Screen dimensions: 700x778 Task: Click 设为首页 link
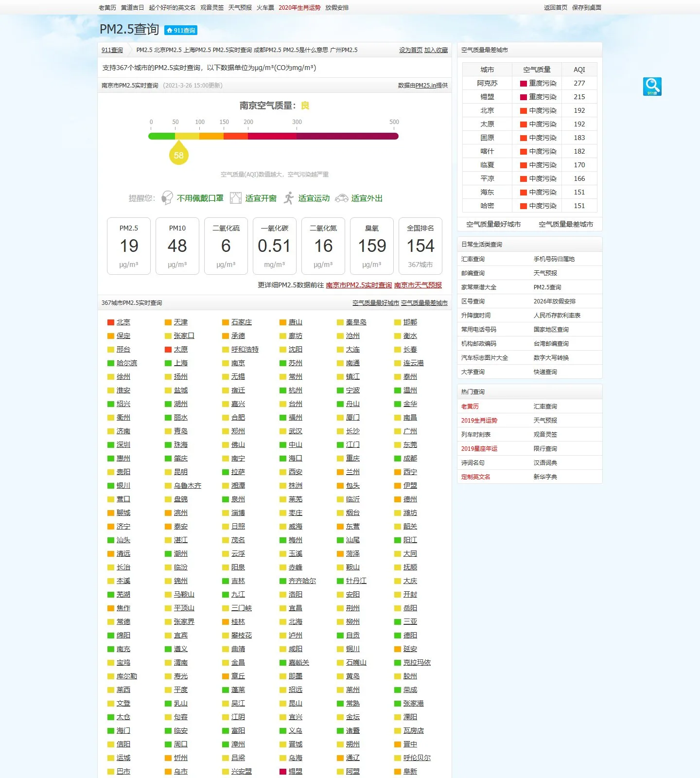click(x=411, y=50)
